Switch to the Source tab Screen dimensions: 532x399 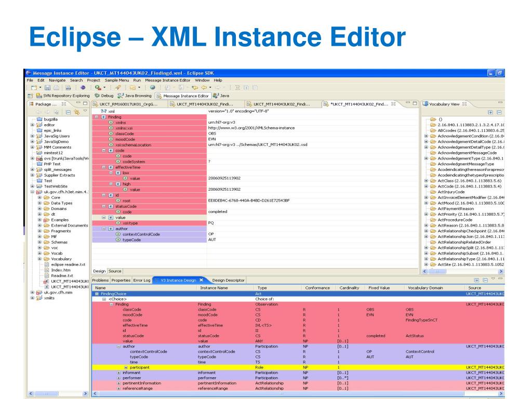pos(115,271)
